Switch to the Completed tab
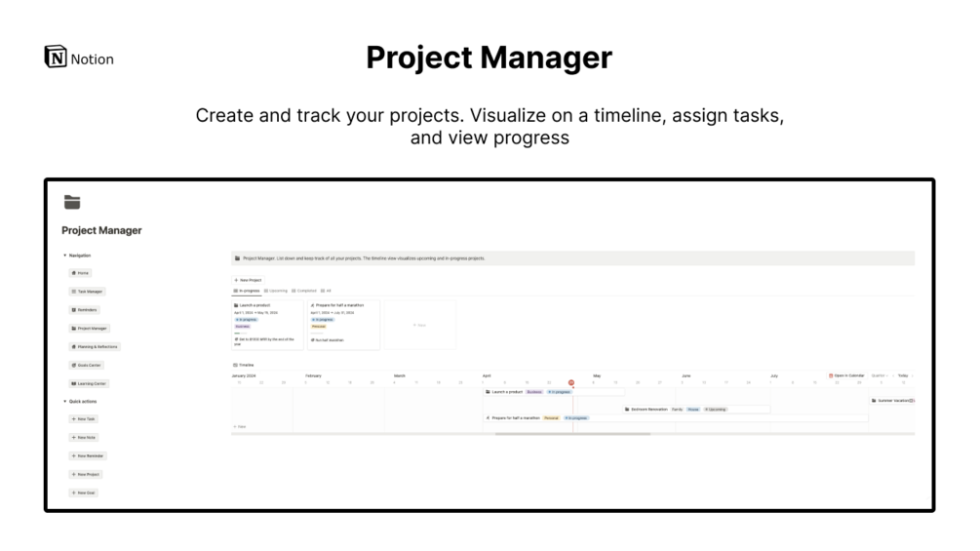Screen dimensions: 980x551 (304, 291)
